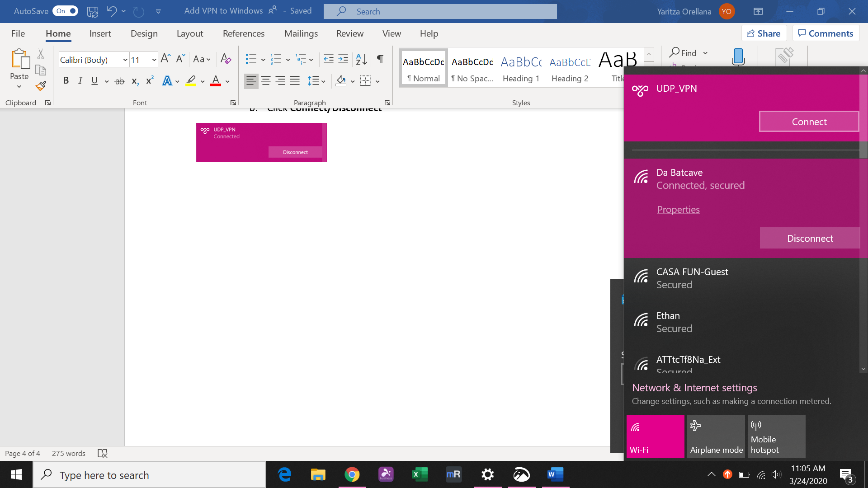Expand the font size dropdown
Screen dimensions: 868x488
pos(154,60)
